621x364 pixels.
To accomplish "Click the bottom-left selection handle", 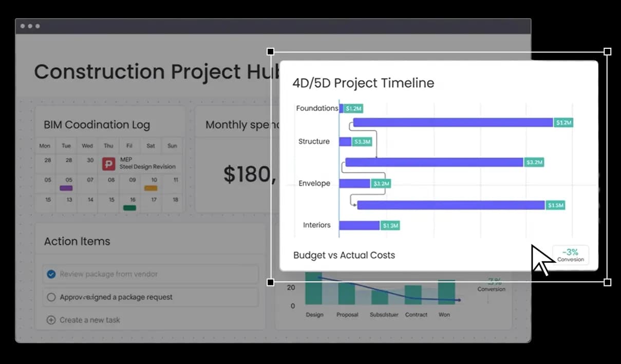I will [x=271, y=282].
